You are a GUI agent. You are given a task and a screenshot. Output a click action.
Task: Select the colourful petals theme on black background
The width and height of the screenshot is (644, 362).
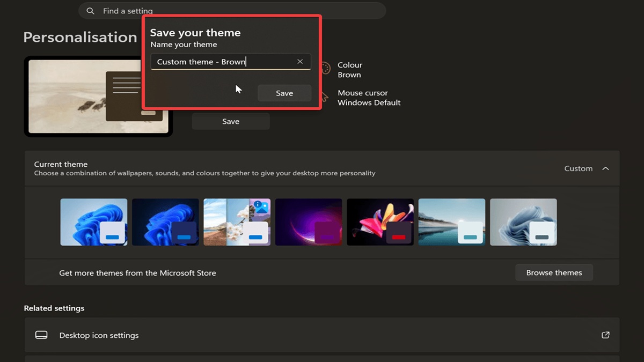380,222
